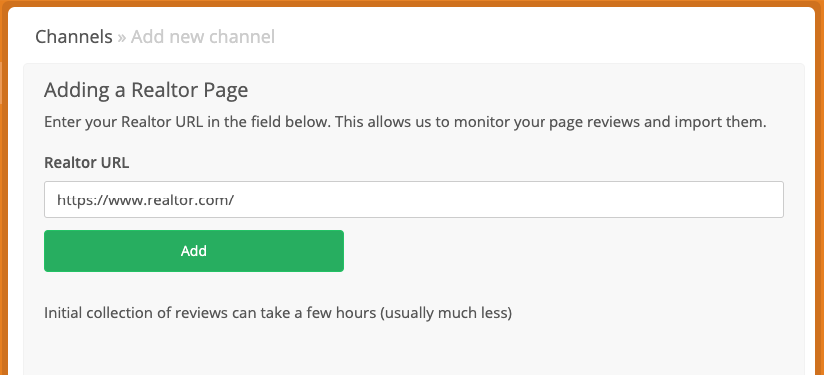Click the 'Initial collection of reviews' note

pyautogui.click(x=278, y=313)
